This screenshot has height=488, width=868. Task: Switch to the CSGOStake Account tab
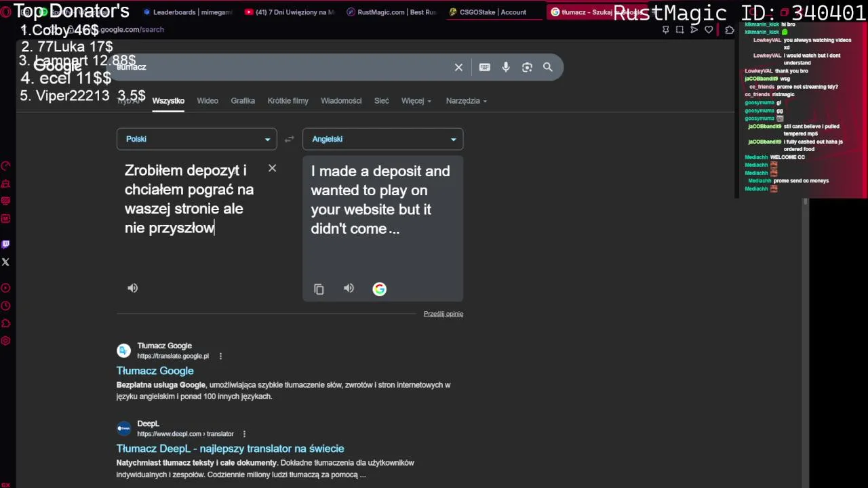coord(493,12)
